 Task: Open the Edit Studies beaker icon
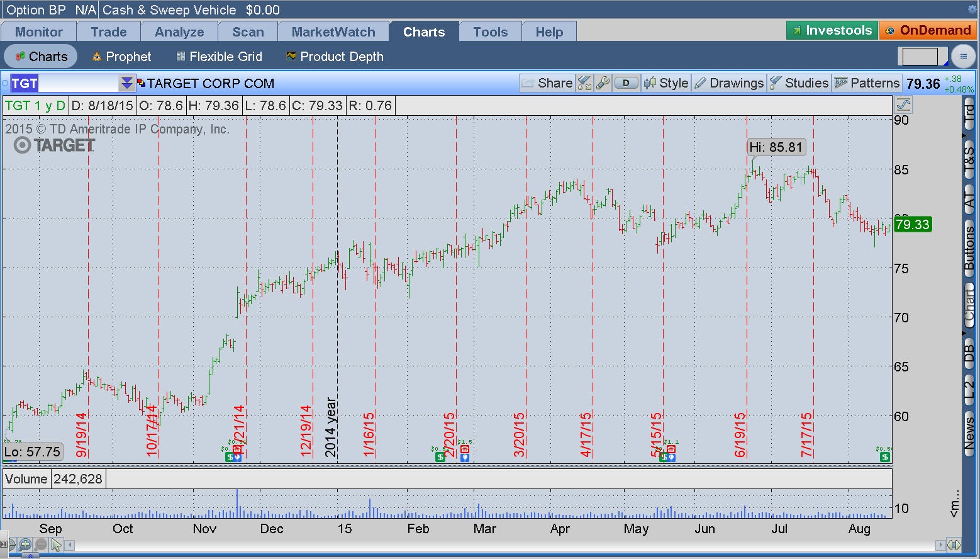584,83
